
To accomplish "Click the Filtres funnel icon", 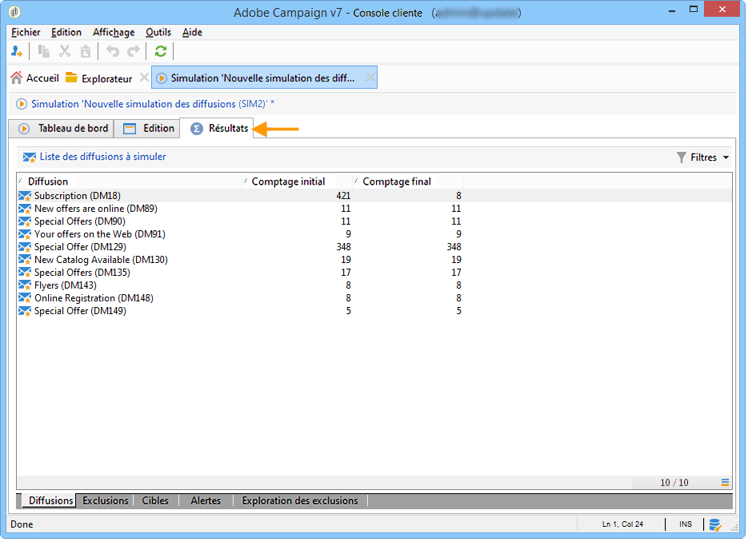I will [x=682, y=157].
